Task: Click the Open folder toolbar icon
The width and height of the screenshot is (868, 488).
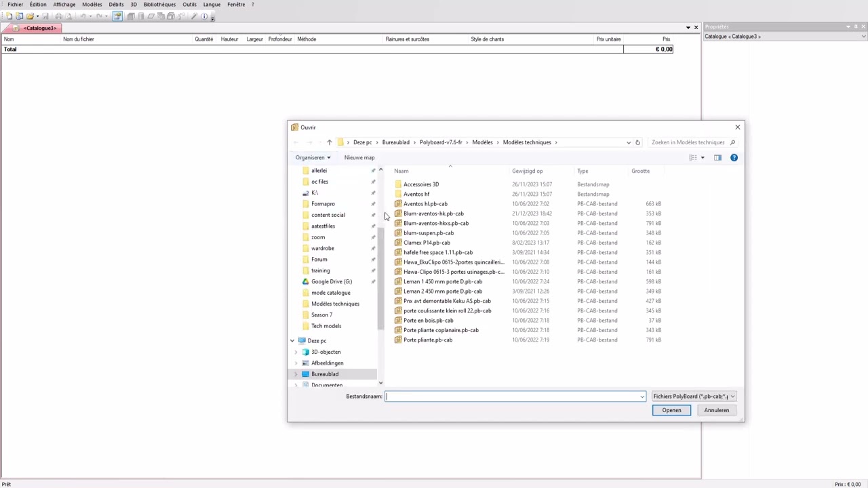Action: click(x=30, y=16)
